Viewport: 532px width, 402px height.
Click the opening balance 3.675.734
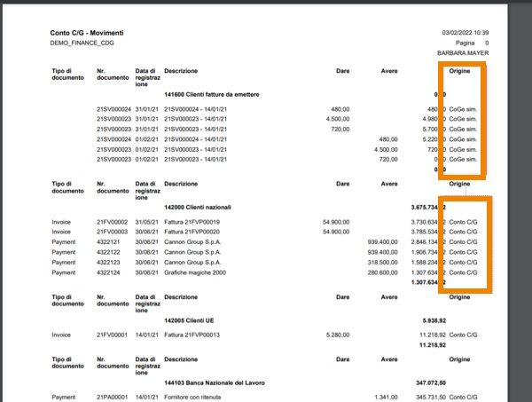point(425,207)
